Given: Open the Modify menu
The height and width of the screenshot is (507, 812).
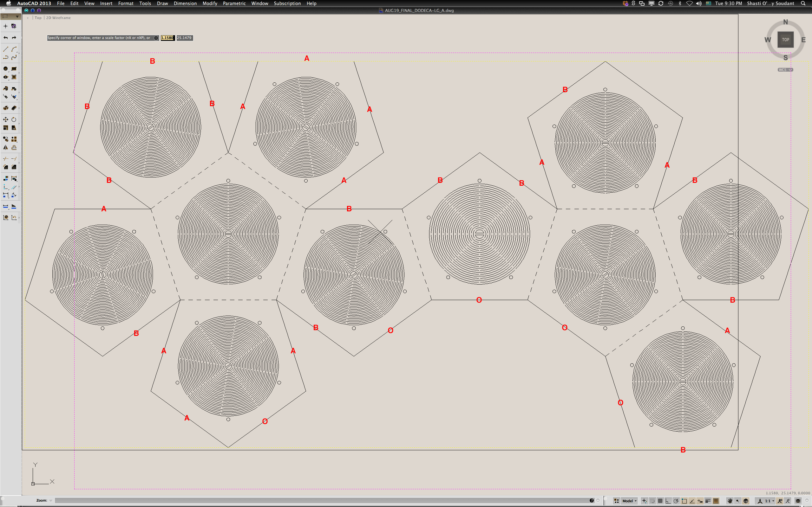Looking at the screenshot, I should 210,3.
